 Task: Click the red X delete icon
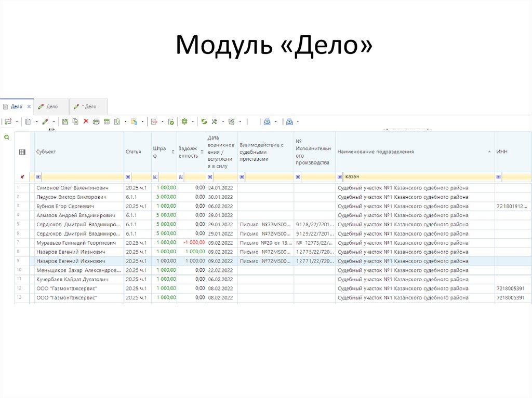coord(86,121)
